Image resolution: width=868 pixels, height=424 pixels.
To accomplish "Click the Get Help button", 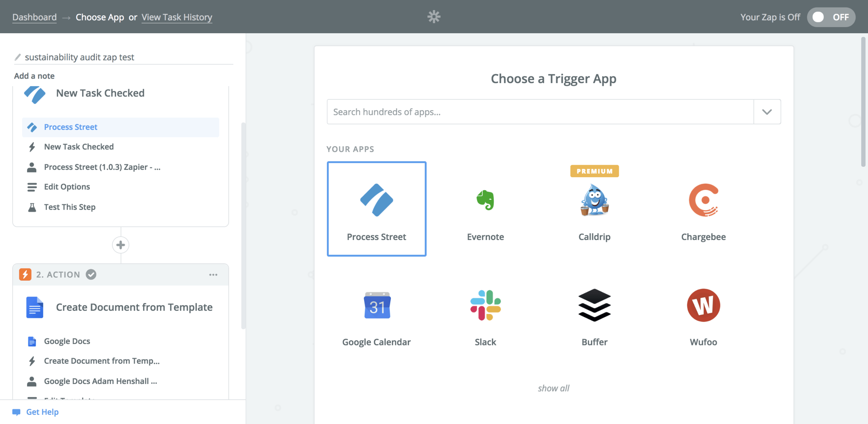I will pyautogui.click(x=43, y=411).
